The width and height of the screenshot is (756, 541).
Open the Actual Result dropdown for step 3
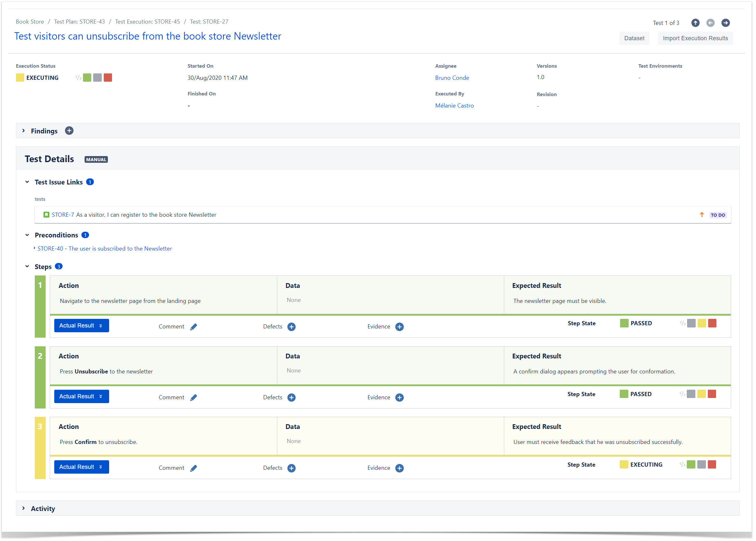[x=82, y=467]
